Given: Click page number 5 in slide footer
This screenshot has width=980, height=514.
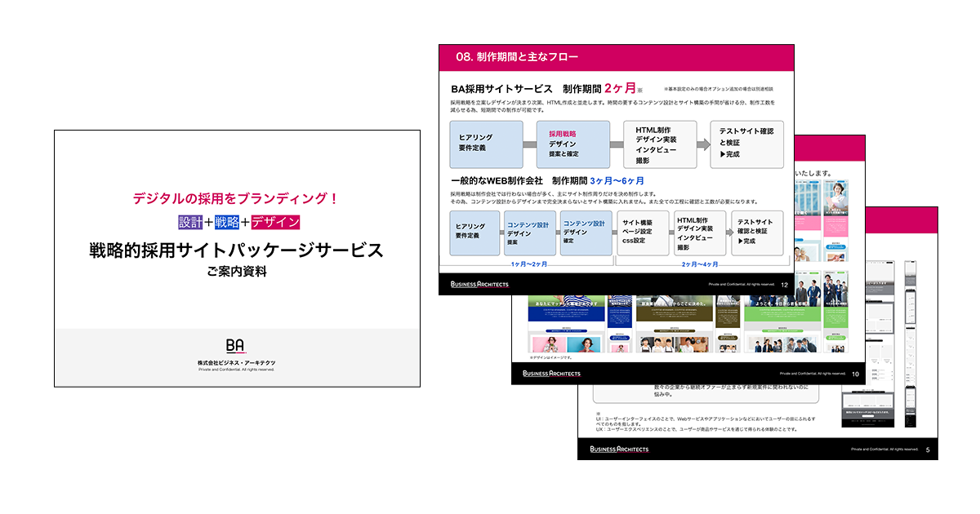Looking at the screenshot, I should (x=928, y=450).
